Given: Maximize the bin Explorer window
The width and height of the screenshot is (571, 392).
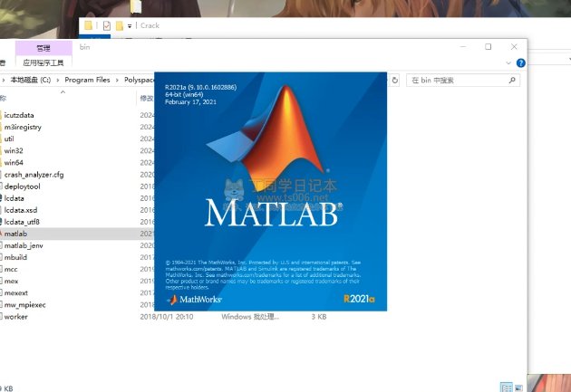Looking at the screenshot, I should pyautogui.click(x=488, y=47).
